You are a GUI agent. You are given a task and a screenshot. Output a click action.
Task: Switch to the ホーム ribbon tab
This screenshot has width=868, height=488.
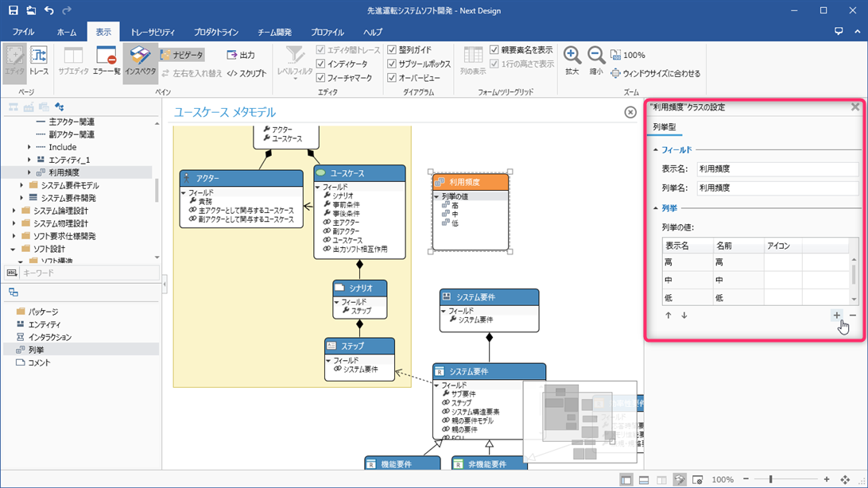(x=66, y=31)
